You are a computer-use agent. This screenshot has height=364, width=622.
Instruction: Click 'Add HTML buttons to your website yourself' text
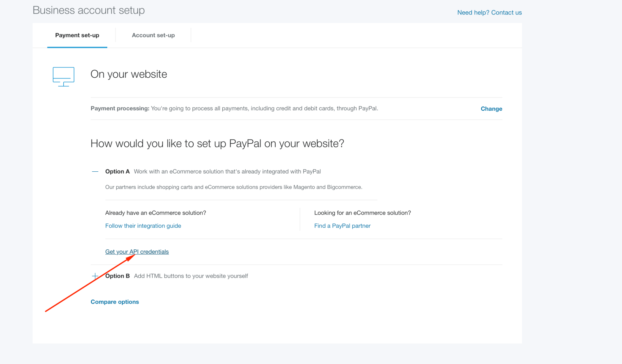tap(191, 276)
